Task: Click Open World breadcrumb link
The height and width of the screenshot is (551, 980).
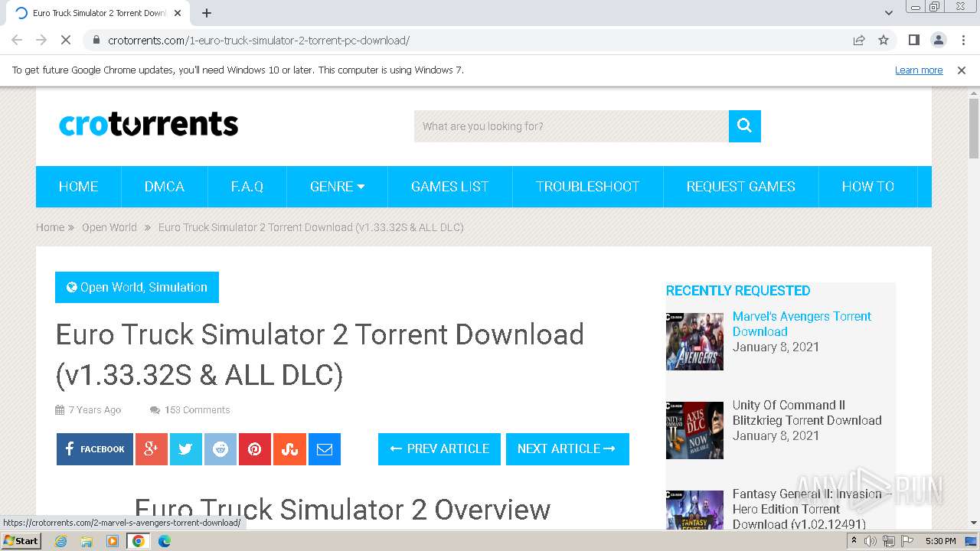Action: tap(109, 227)
